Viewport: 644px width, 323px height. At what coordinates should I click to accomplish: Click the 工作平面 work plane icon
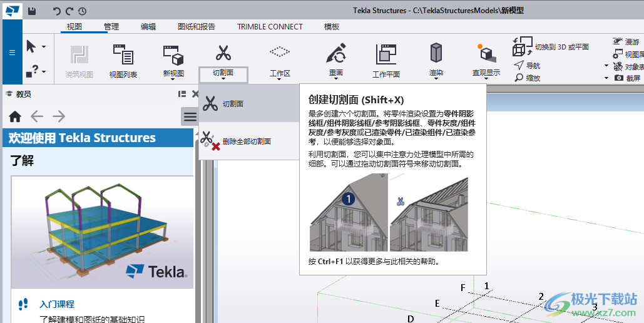[386, 54]
